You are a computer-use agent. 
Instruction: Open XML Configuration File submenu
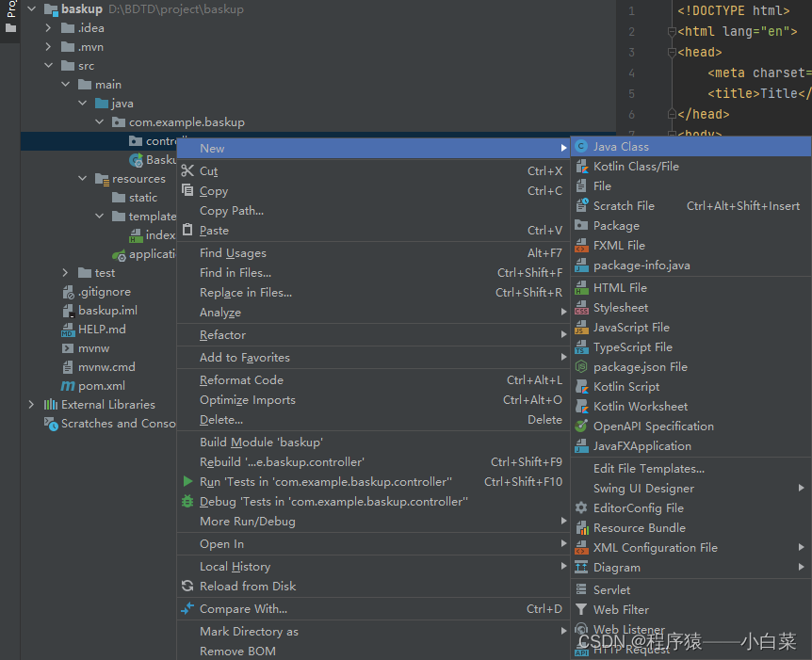pyautogui.click(x=690, y=548)
